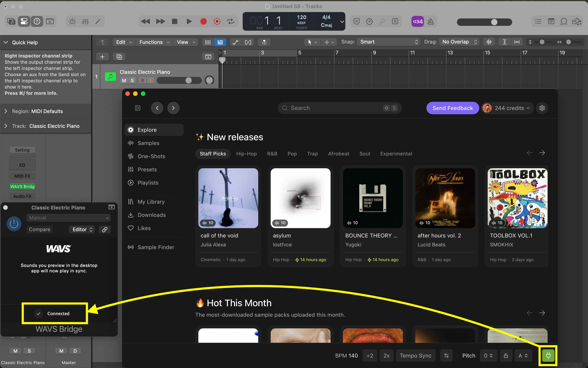
Task: Enable count-in 1234 button
Action: pos(417,22)
